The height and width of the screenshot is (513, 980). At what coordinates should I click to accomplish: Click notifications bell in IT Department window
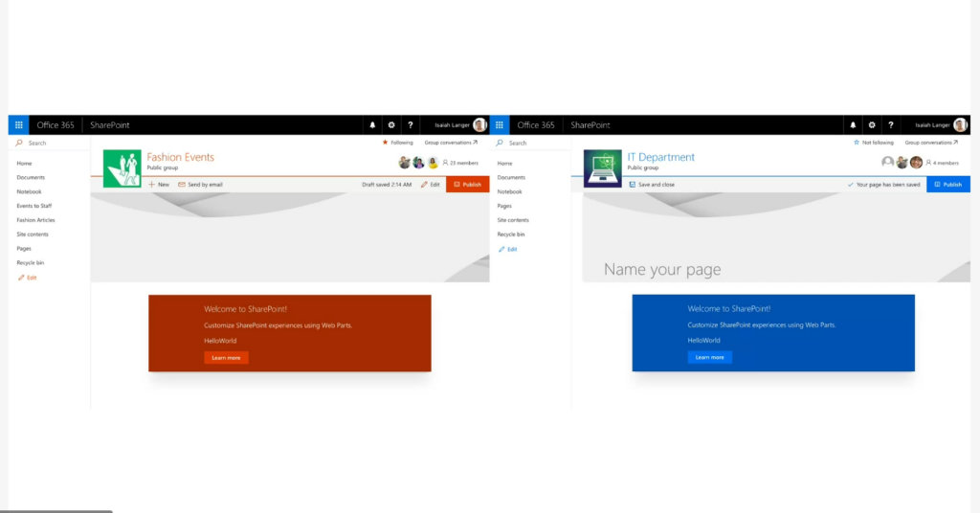pos(853,125)
